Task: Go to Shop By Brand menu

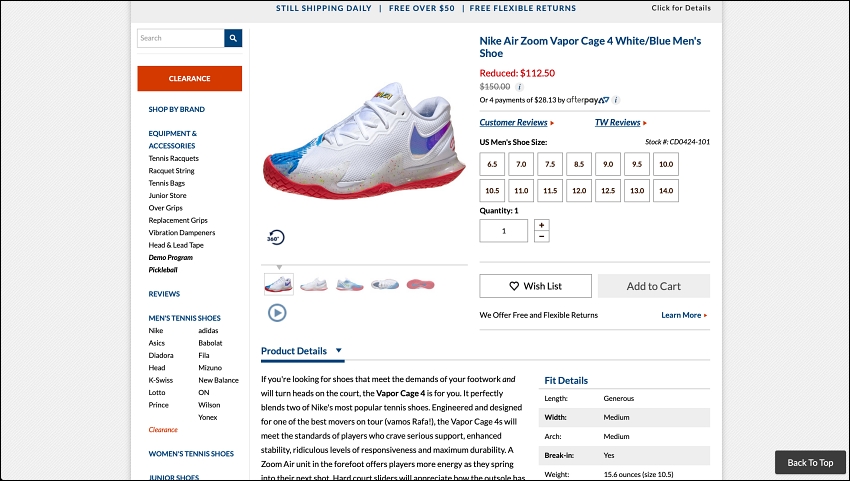Action: click(176, 109)
